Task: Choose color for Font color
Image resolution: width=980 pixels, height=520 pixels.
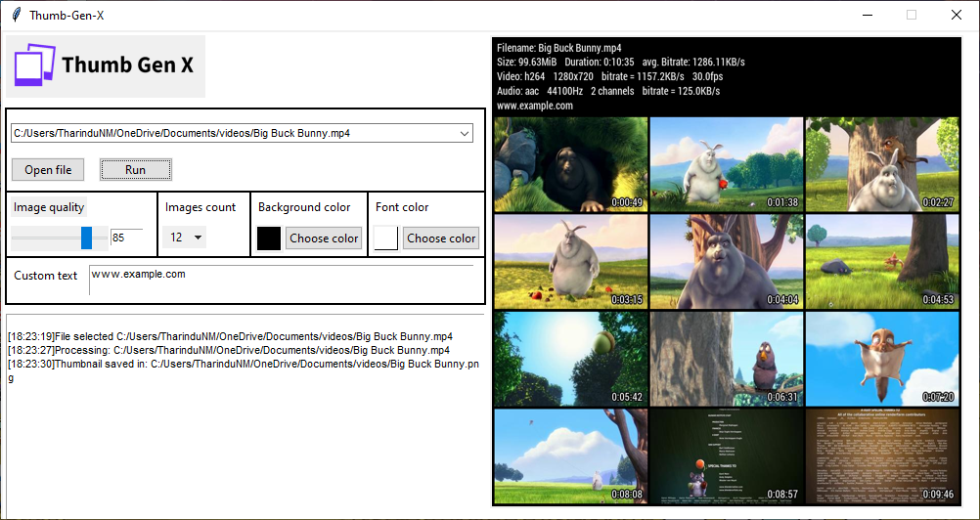Action: (441, 238)
